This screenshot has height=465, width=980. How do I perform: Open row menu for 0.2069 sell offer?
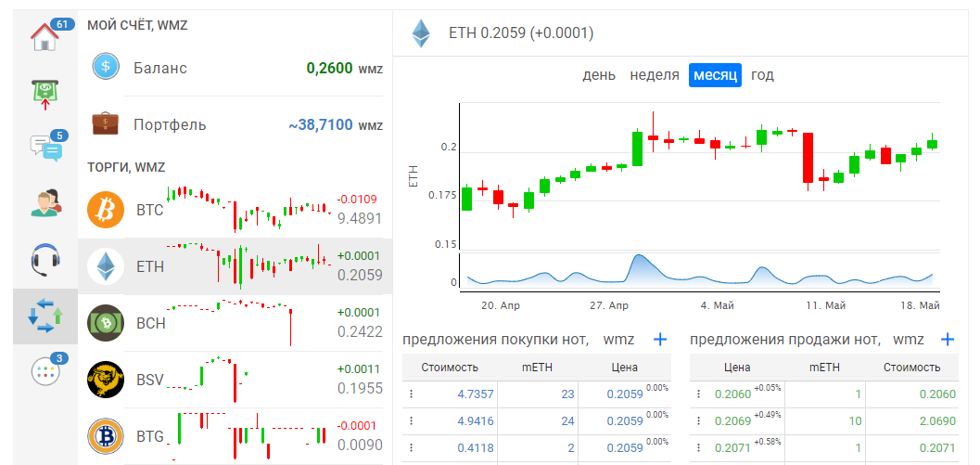point(699,420)
